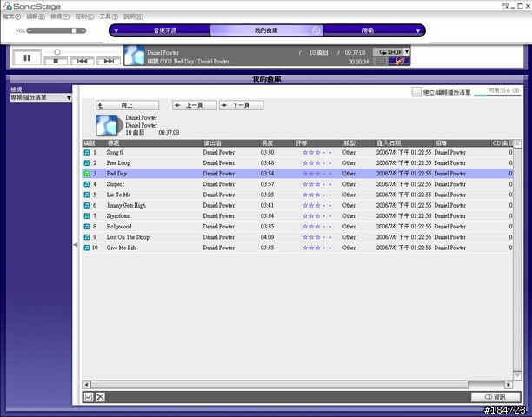The width and height of the screenshot is (532, 417).
Task: Click the music note icon for Hollywood
Action: coord(87,227)
